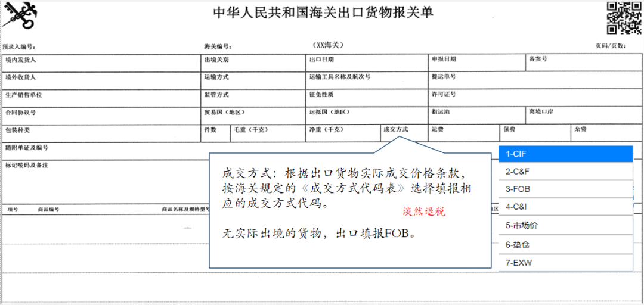Click the 合同协议号 field
Screen dimensions: 644x305
coord(101,116)
